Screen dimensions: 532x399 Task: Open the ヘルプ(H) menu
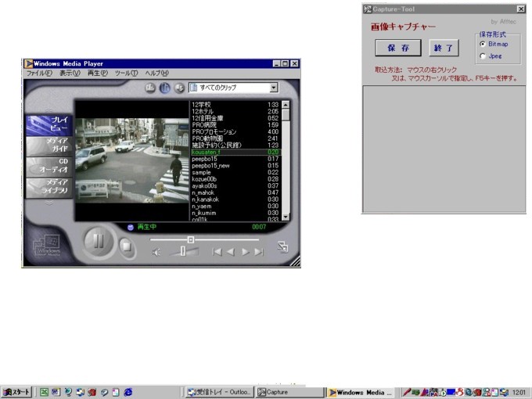[x=156, y=73]
